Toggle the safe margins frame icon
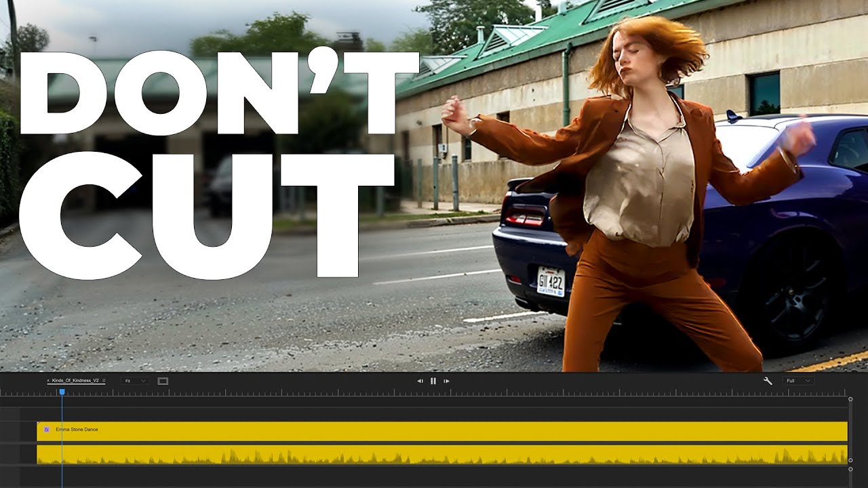Viewport: 868px width, 488px height. (x=163, y=381)
